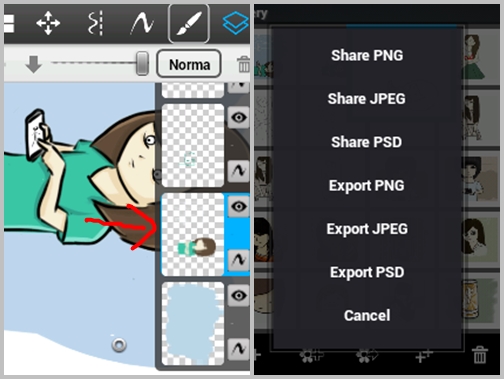
Task: Choose Export PSD
Action: coord(367,272)
